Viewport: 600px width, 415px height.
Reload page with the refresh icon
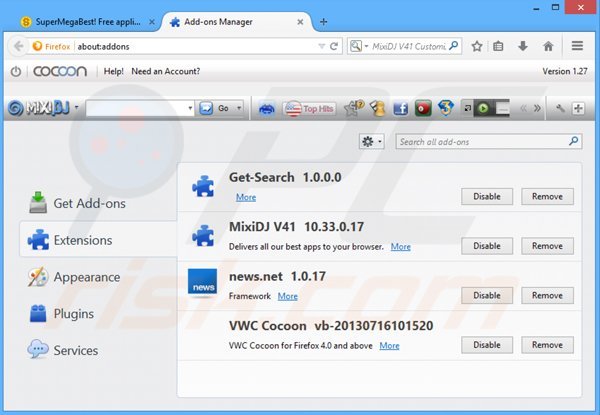pyautogui.click(x=334, y=46)
